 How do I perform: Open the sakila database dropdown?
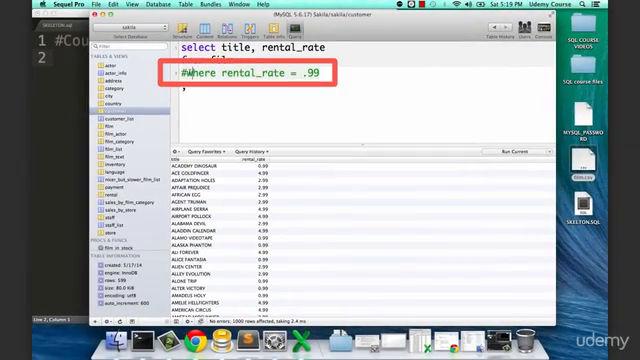130,27
